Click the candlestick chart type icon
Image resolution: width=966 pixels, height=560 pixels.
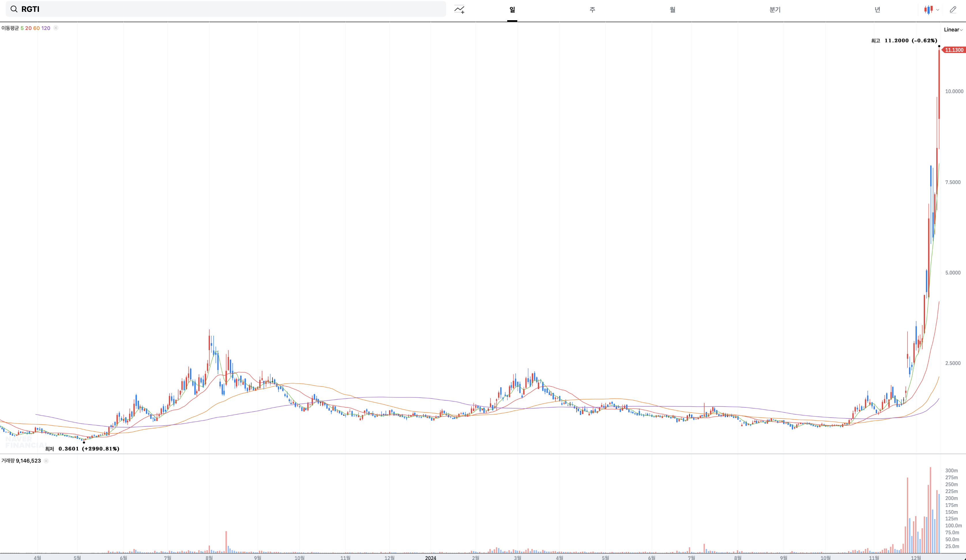[929, 10]
